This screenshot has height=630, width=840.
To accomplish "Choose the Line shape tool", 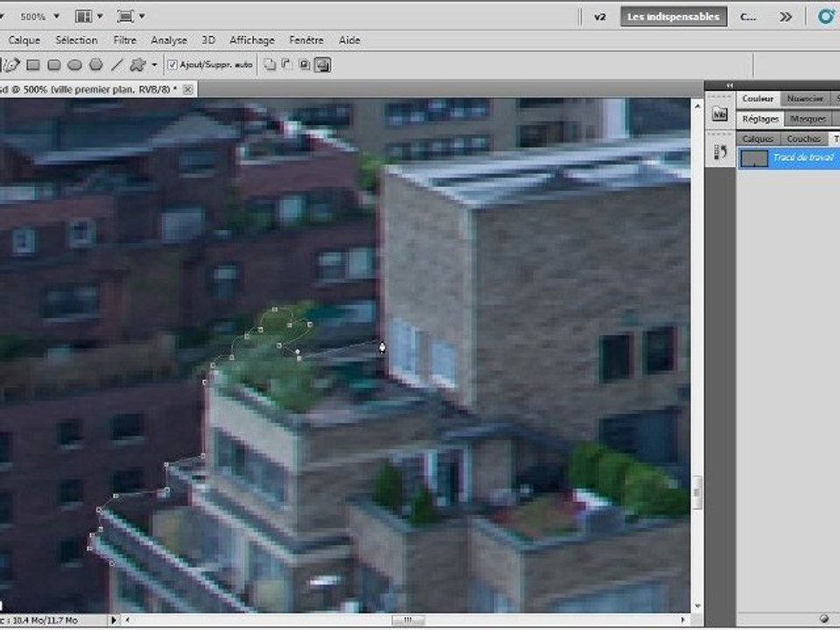I will tap(116, 65).
